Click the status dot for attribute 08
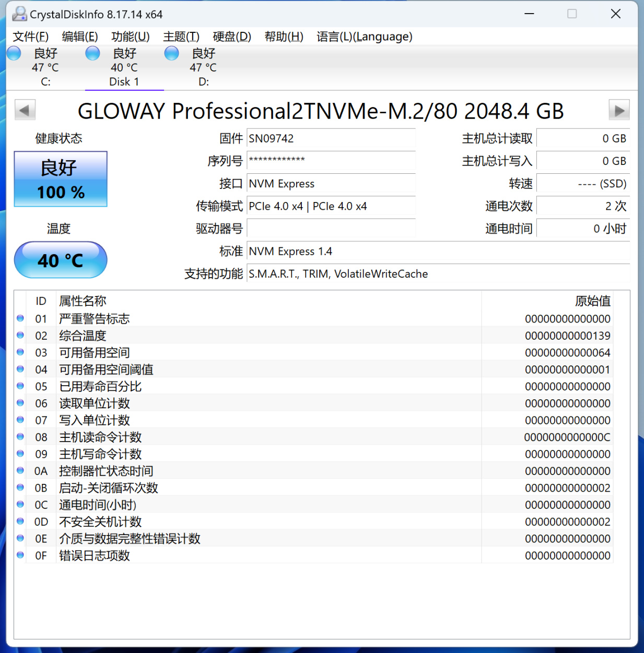 coord(20,436)
